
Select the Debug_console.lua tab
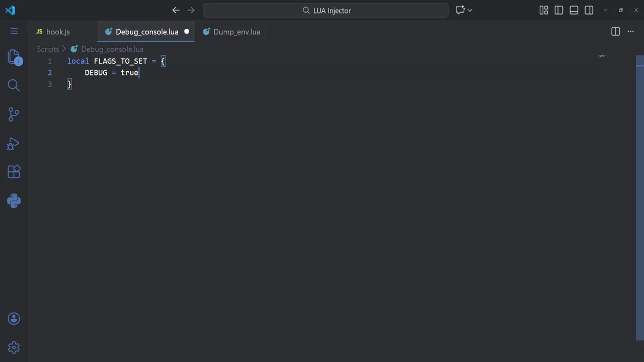pyautogui.click(x=146, y=32)
